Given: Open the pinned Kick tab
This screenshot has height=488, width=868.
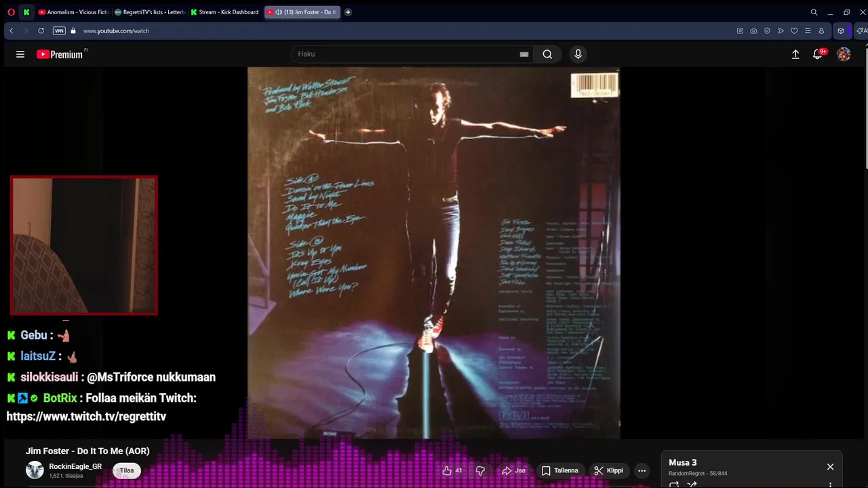Looking at the screenshot, I should click(x=26, y=12).
